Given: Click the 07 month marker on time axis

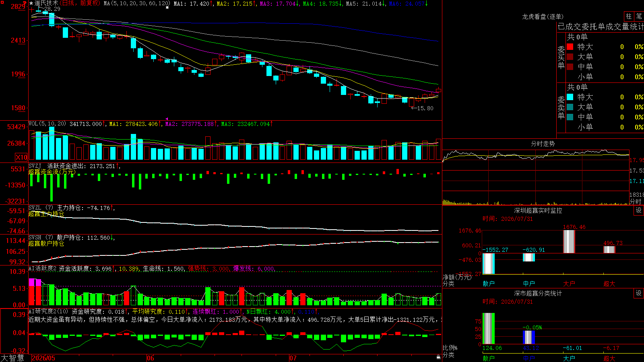Looking at the screenshot, I should pyautogui.click(x=293, y=358).
